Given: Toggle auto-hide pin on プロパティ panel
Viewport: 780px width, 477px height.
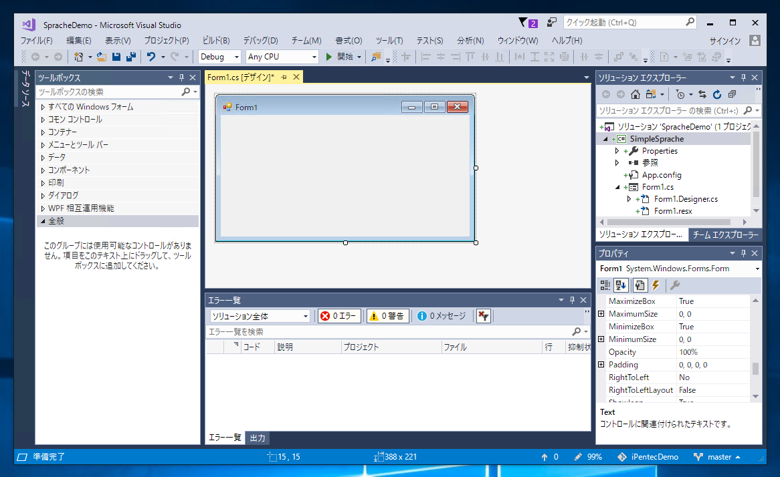Looking at the screenshot, I should (x=744, y=253).
